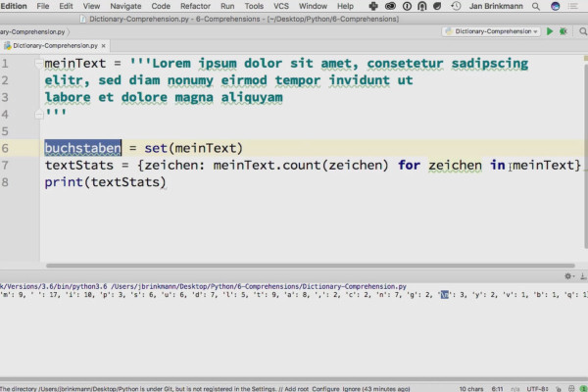Open Time Machine menu bar icon
The image size is (588, 392).
(x=456, y=6)
